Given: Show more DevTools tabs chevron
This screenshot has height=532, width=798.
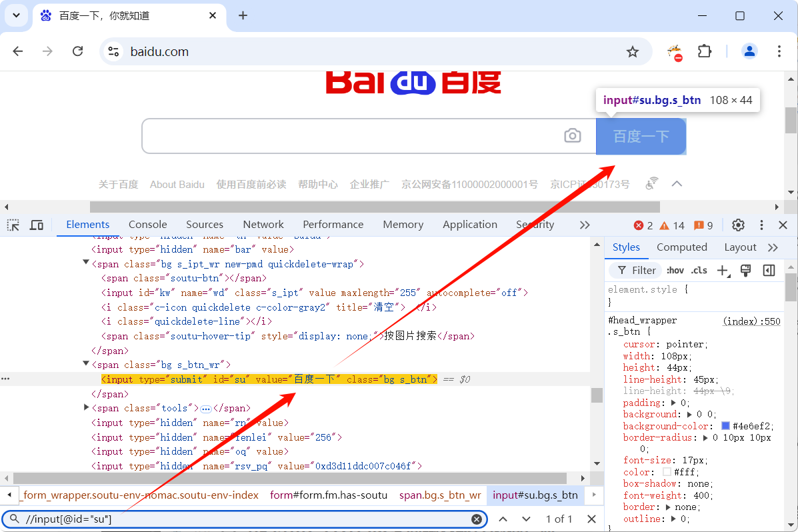Looking at the screenshot, I should click(x=585, y=225).
